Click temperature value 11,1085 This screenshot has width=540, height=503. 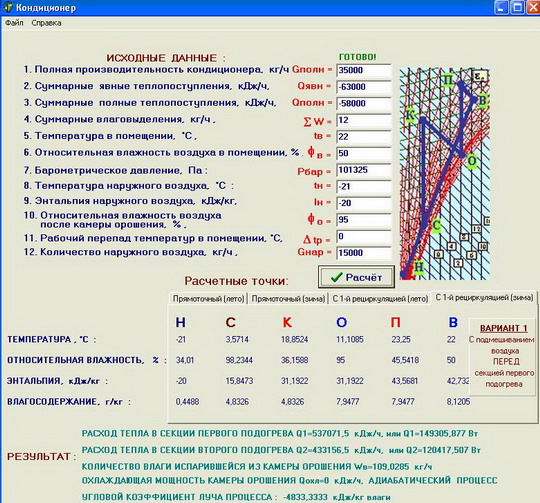click(350, 339)
